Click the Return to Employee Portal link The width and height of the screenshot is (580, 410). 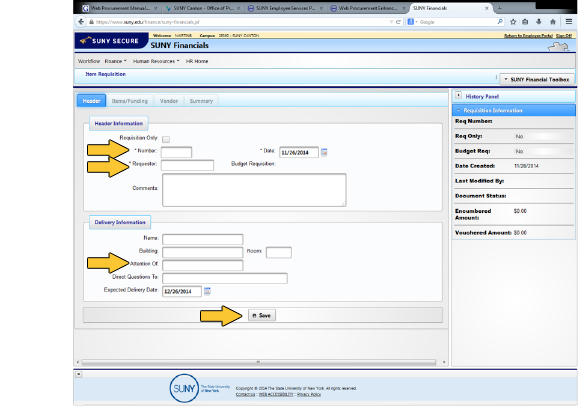529,36
